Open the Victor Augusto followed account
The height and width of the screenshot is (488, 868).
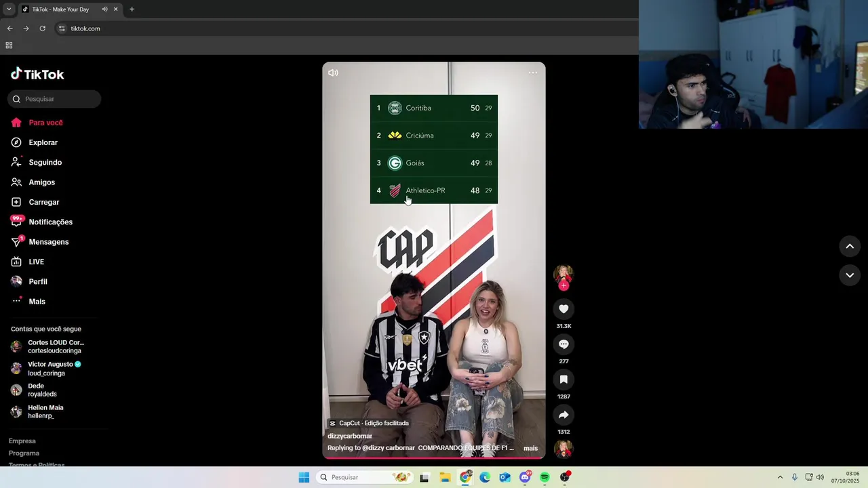coord(46,369)
